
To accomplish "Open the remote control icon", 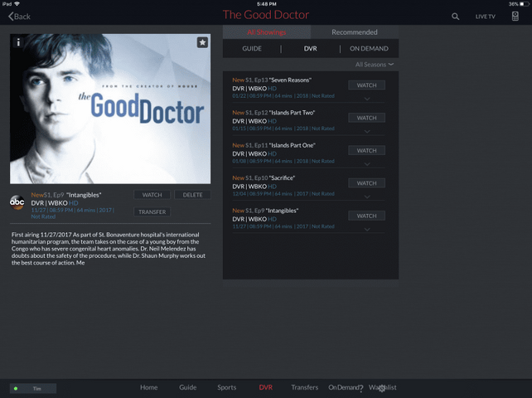I will pos(515,16).
